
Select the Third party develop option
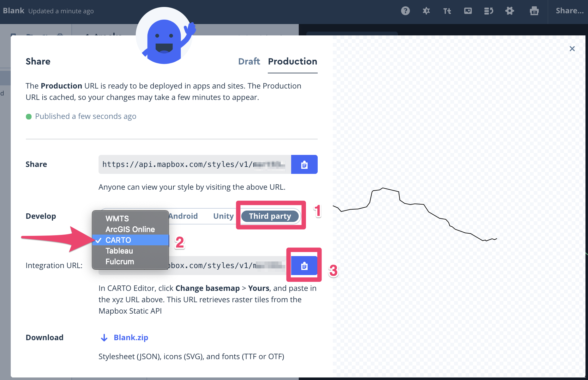pos(270,216)
